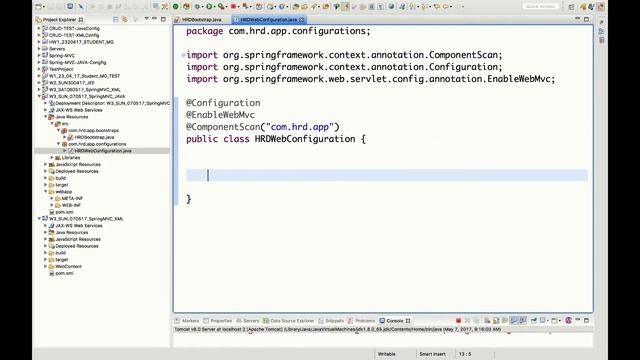Click the Writable status bar field
Screen dimensions: 640x360
pyautogui.click(x=387, y=354)
